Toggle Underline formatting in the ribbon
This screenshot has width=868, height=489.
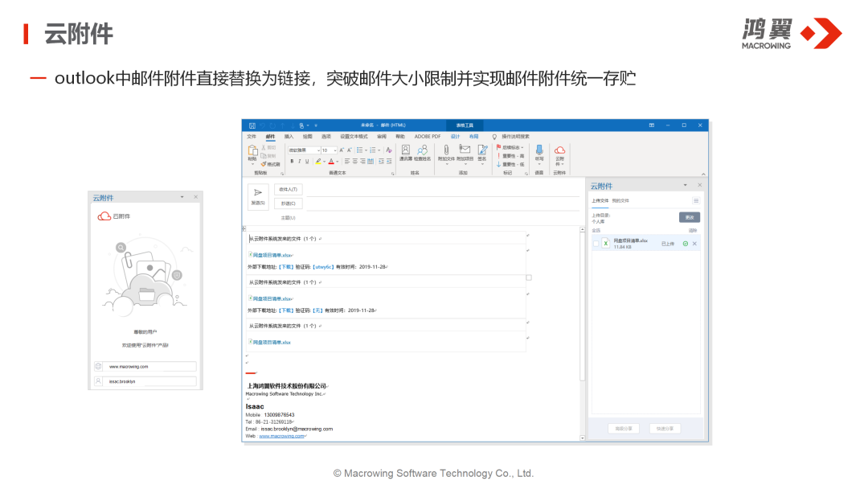pos(307,162)
